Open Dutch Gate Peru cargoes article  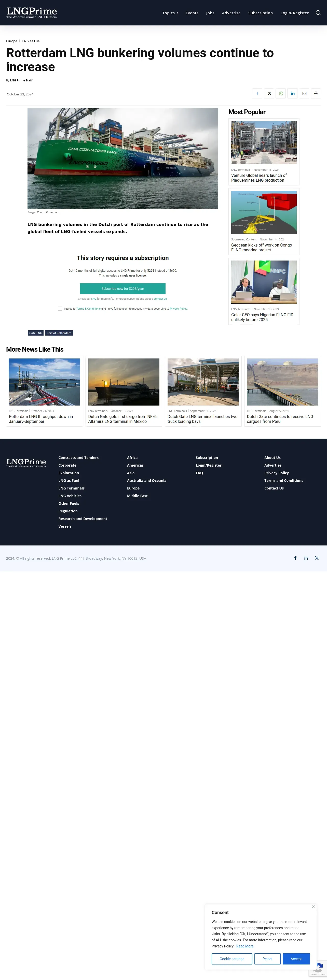(x=280, y=419)
